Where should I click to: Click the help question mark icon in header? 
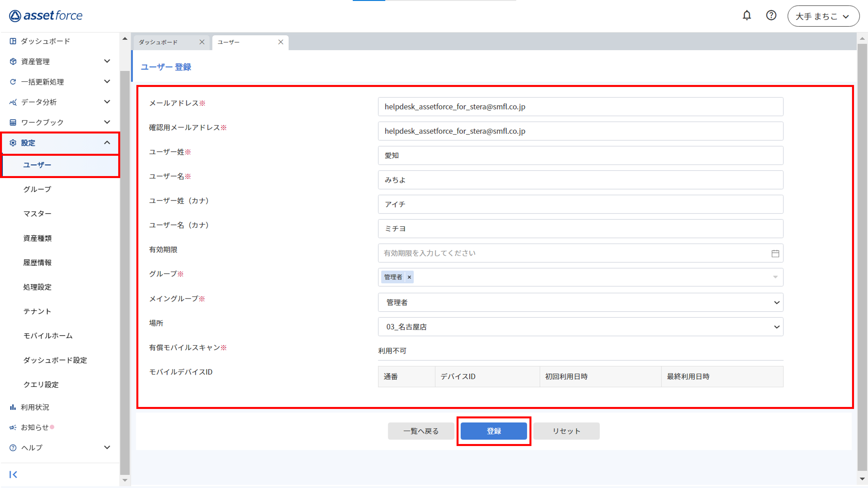[x=771, y=16]
